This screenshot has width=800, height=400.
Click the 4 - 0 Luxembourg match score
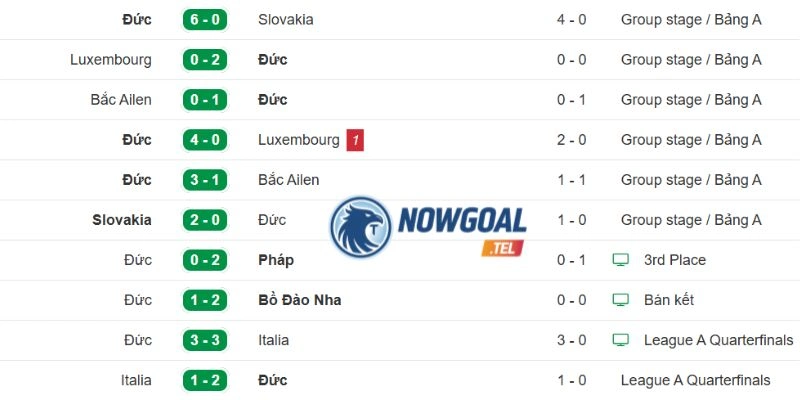coord(205,140)
